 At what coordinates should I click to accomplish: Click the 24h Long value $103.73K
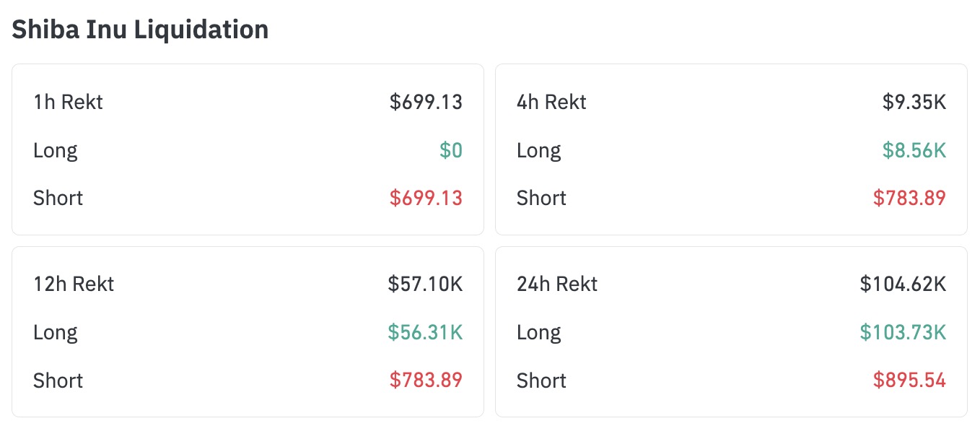(903, 332)
